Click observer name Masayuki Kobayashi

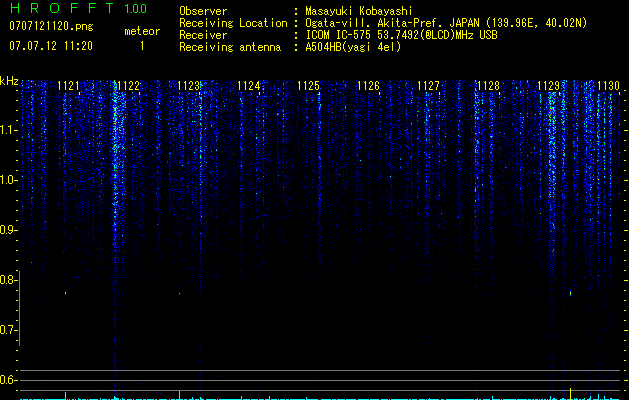[x=359, y=11]
